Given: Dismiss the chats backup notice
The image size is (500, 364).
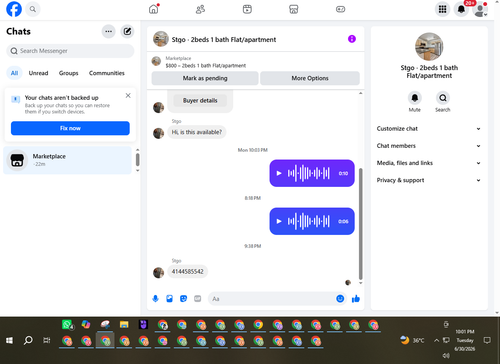Looking at the screenshot, I should pyautogui.click(x=128, y=96).
